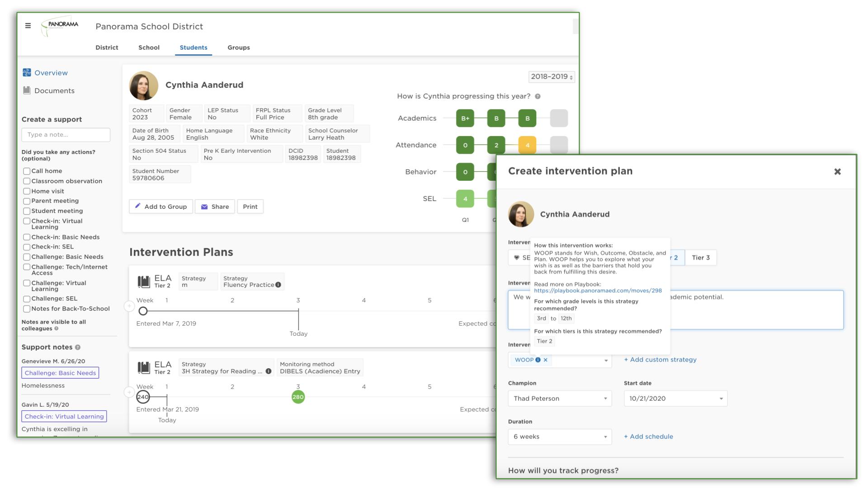Click the Panorama logo
868x488 pixels.
point(59,26)
